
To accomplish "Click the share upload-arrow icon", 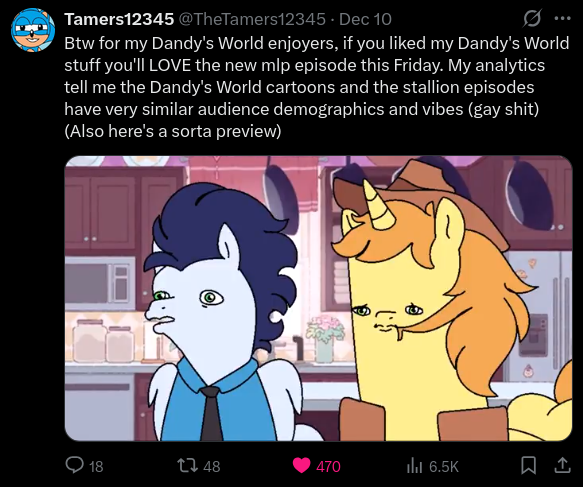I will 563,465.
